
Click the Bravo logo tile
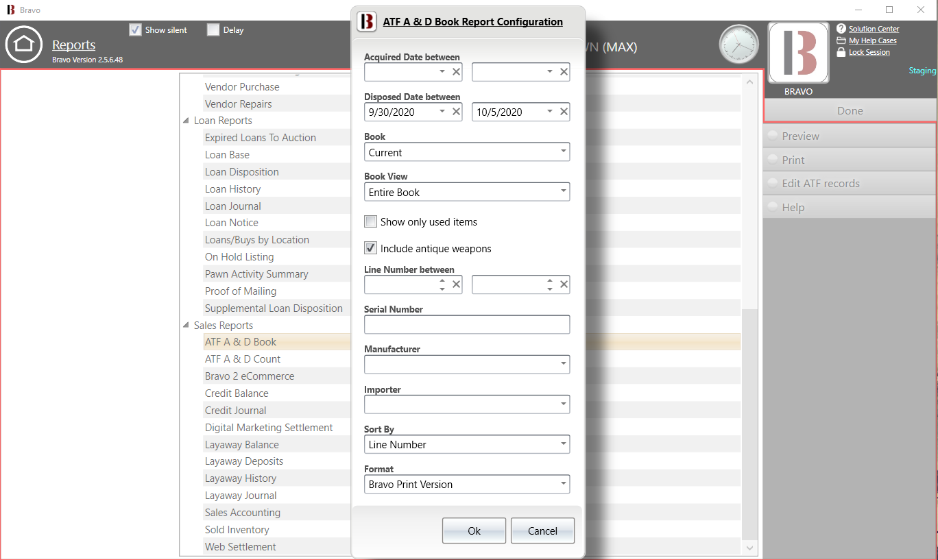pos(798,53)
